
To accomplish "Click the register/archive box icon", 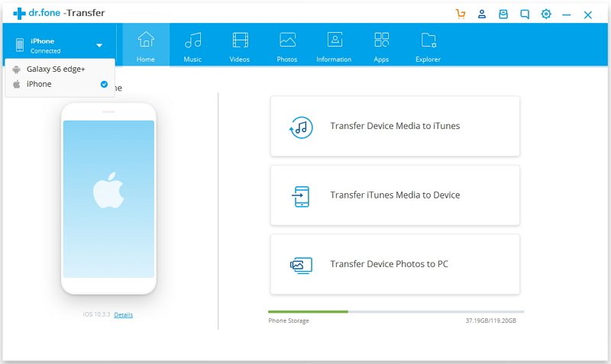I will [503, 14].
